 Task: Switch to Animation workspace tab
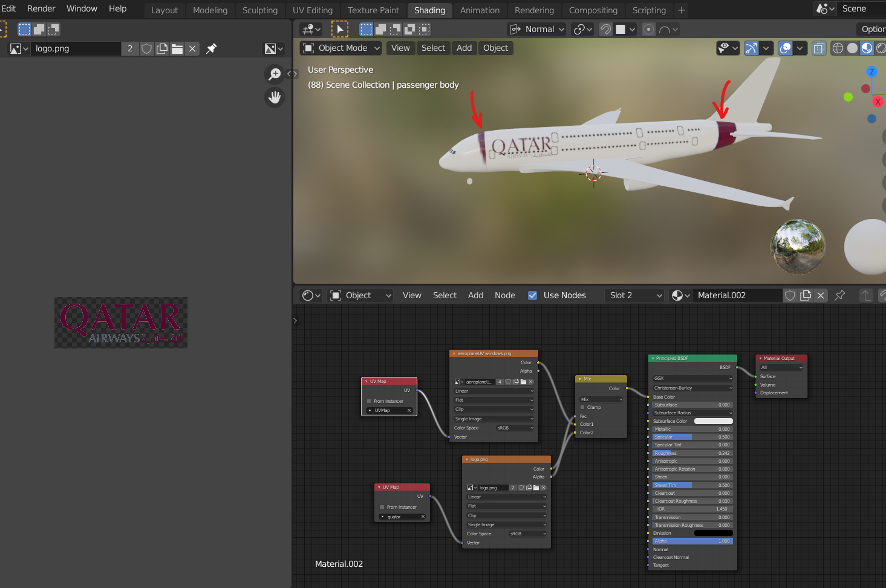pyautogui.click(x=480, y=10)
